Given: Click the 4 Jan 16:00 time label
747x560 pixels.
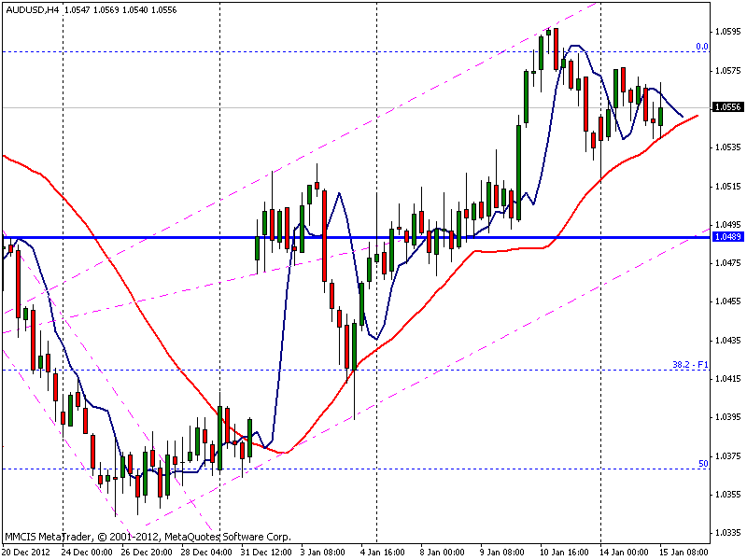Looking at the screenshot, I should [x=383, y=552].
